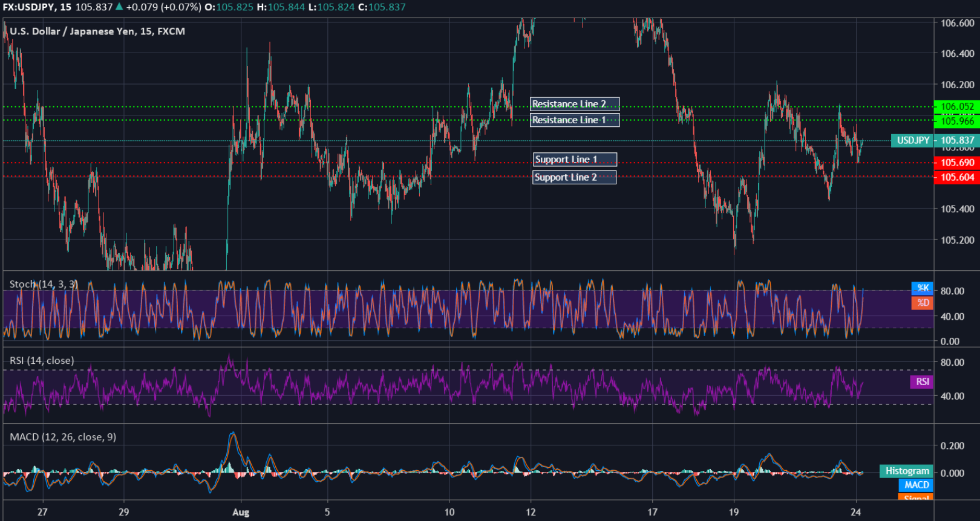Click the 105.400 price scale value
Viewport: 980px width, 521px height.
pos(958,209)
